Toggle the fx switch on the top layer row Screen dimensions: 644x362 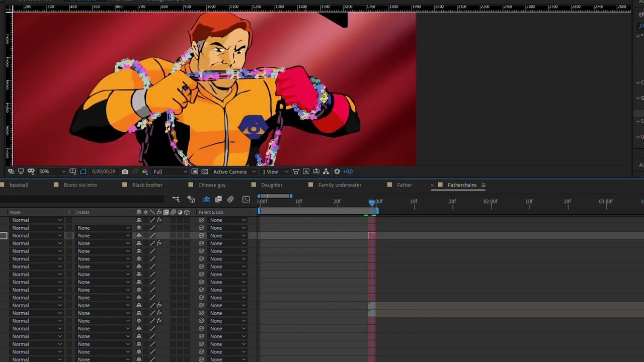pos(159,220)
